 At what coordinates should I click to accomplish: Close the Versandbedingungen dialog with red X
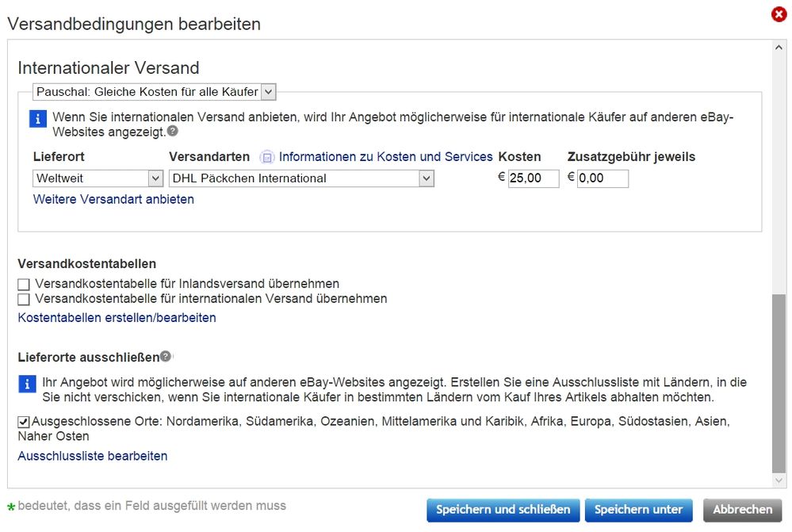tap(779, 14)
